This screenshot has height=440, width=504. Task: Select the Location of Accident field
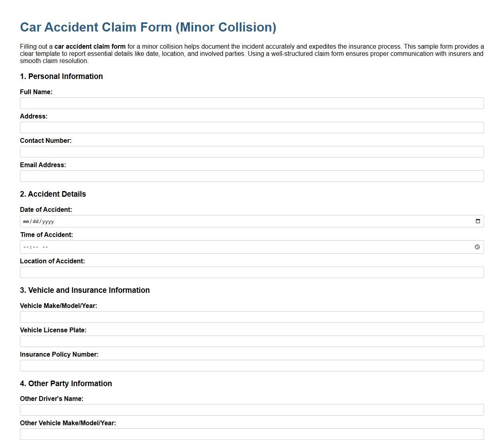click(x=251, y=272)
